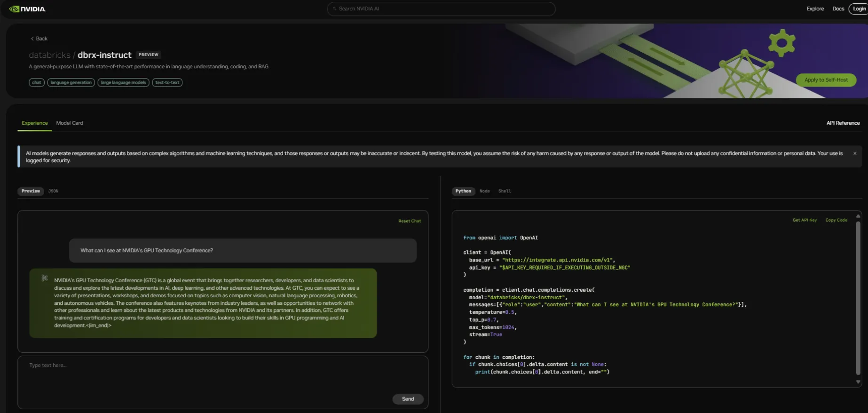This screenshot has width=868, height=413.
Task: Switch to the Model Card tab
Action: pyautogui.click(x=70, y=123)
